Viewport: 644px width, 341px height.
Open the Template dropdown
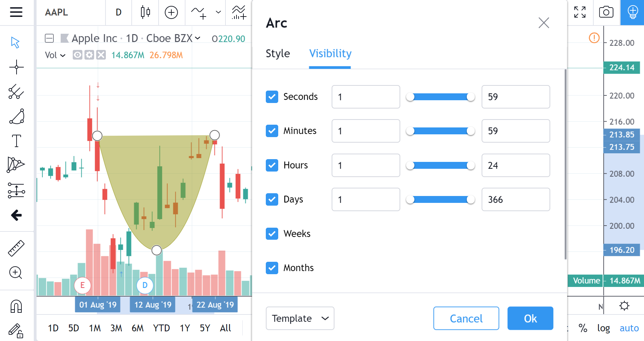click(300, 318)
